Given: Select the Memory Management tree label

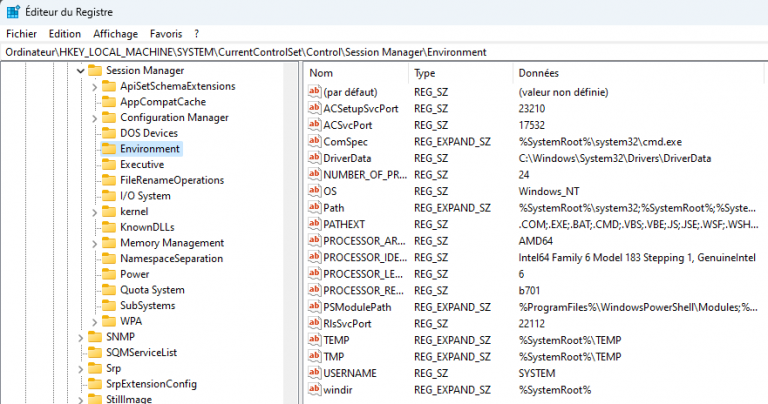Looking at the screenshot, I should point(172,243).
